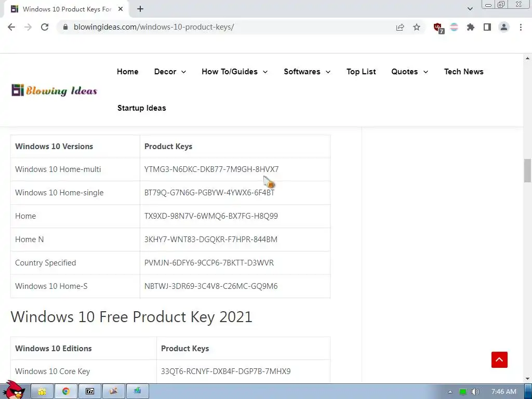Viewport: 532px width, 399px height.
Task: Open the taskbar icon with blue arrow monitor
Action: (x=137, y=392)
